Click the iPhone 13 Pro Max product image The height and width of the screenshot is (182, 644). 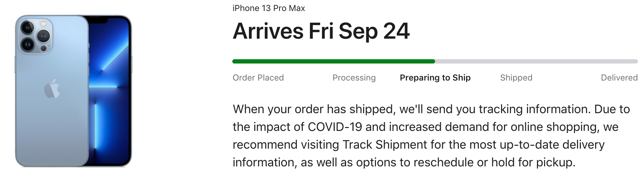pos(73,91)
